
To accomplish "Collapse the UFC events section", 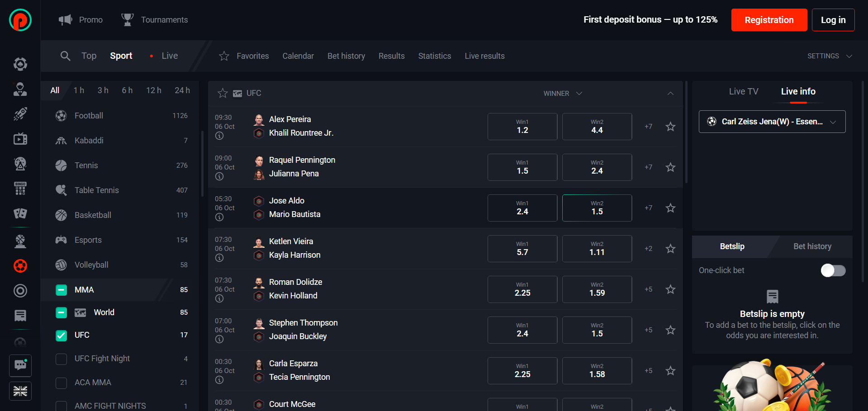I will 670,94.
